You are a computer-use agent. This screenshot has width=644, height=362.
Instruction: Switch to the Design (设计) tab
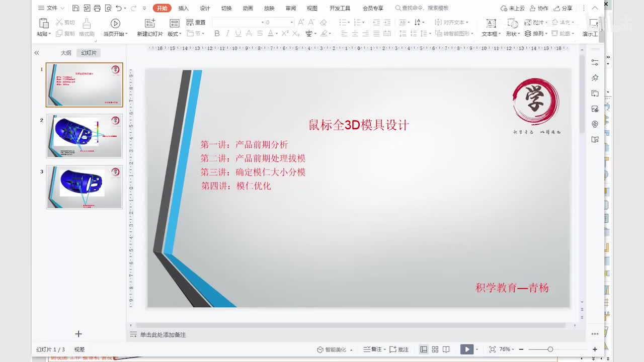(205, 8)
